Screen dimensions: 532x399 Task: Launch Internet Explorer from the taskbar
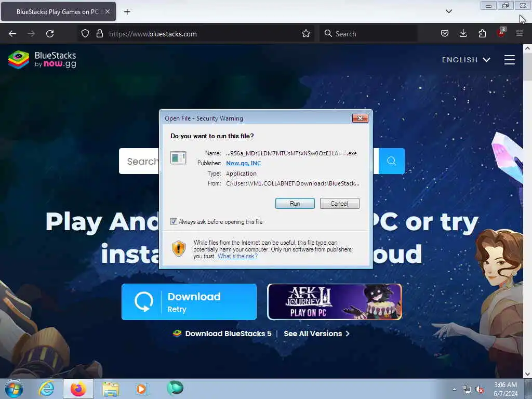point(46,389)
